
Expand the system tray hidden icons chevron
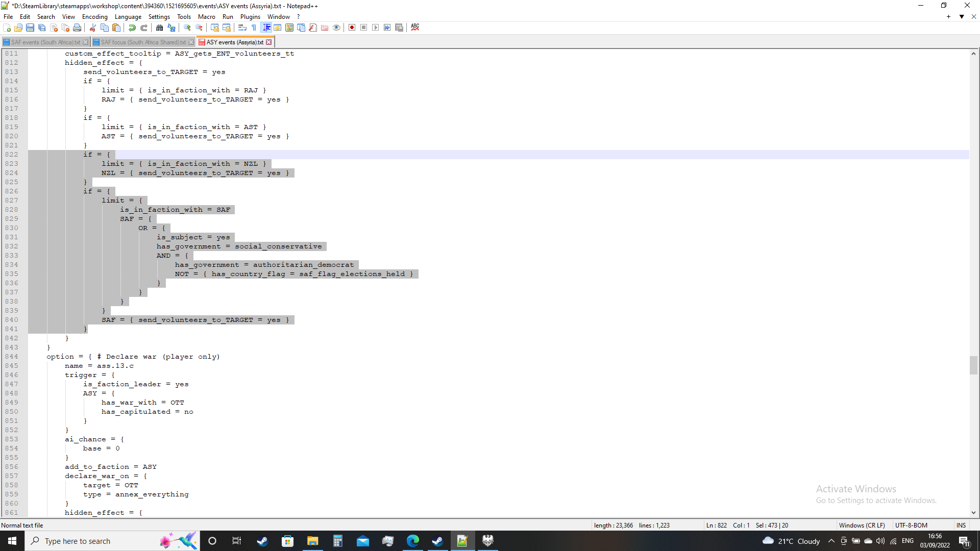pyautogui.click(x=831, y=541)
